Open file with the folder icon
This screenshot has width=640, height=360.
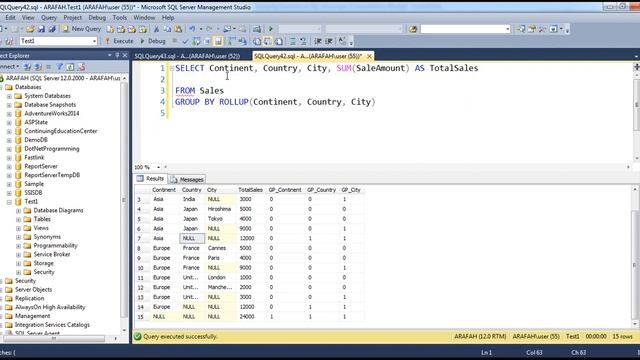30,29
